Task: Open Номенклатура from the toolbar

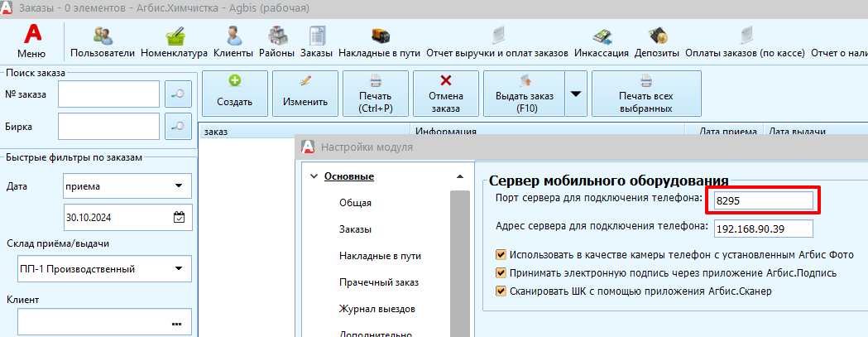Action: (x=174, y=43)
